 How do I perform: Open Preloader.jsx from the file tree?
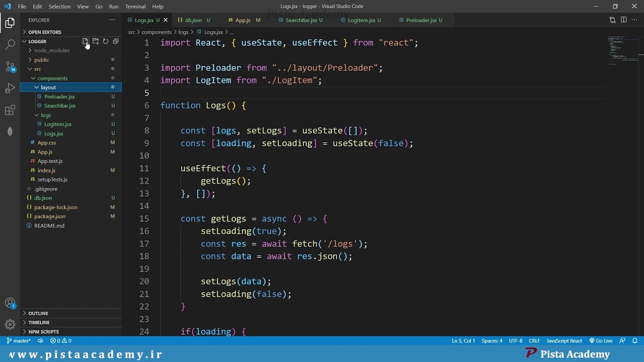(71, 97)
